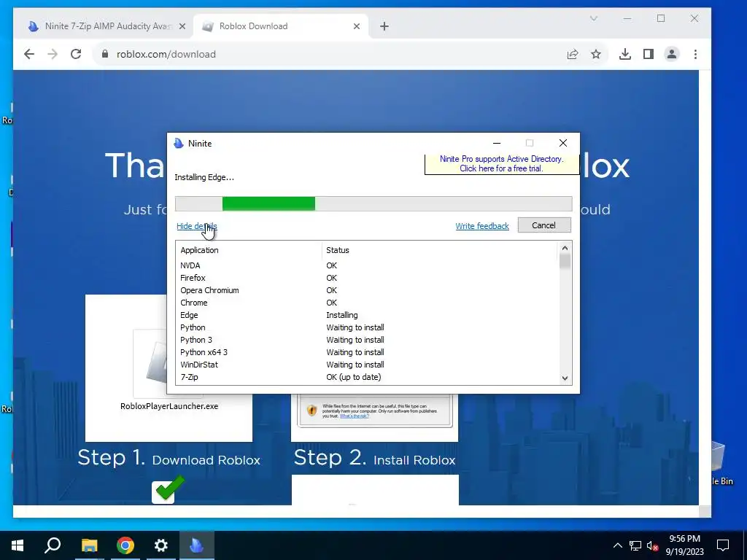Click the browser forward arrow
The image size is (747, 560).
53,54
